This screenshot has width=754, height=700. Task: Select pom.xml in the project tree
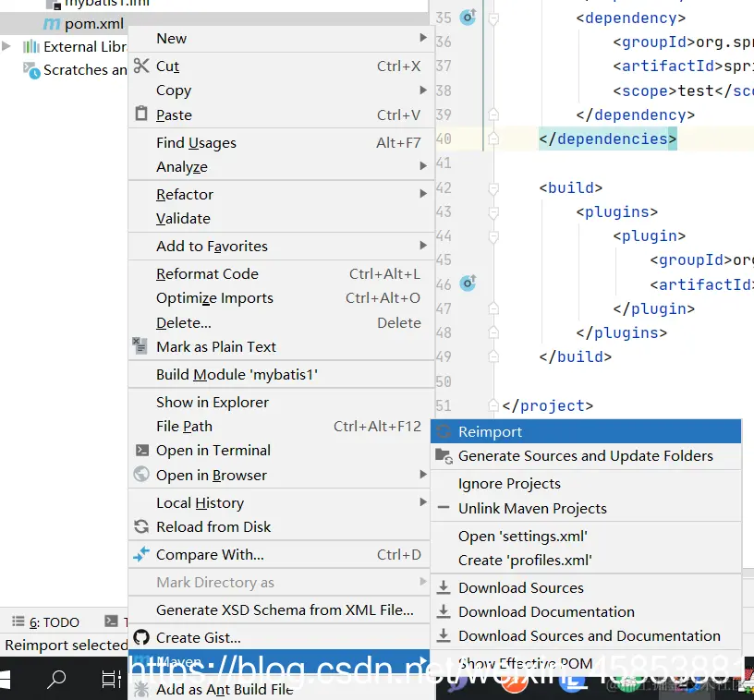click(x=93, y=23)
